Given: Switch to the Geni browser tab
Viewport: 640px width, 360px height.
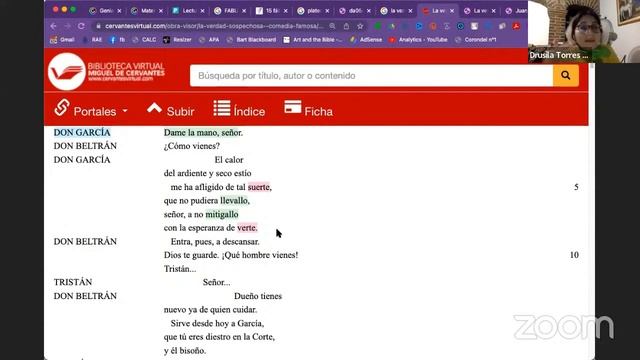Looking at the screenshot, I should coord(105,11).
